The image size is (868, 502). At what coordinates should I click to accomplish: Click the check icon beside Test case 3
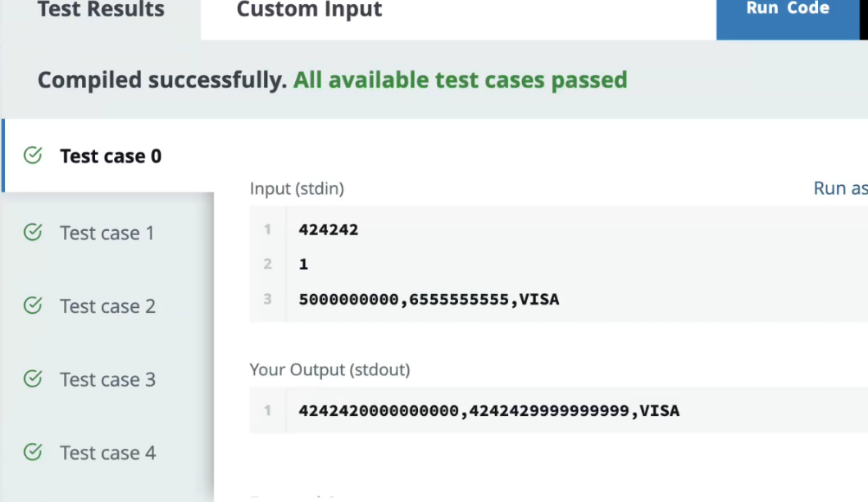[x=33, y=379]
